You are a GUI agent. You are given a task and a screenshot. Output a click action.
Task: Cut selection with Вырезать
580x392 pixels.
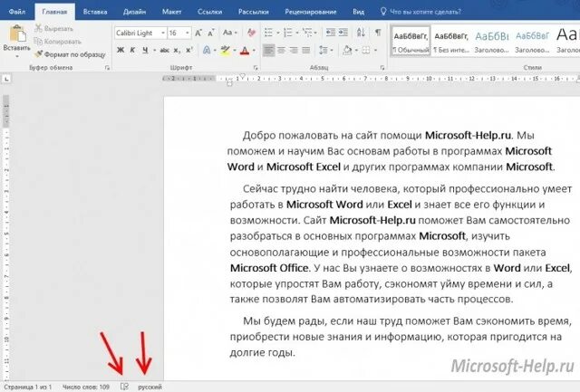54,28
